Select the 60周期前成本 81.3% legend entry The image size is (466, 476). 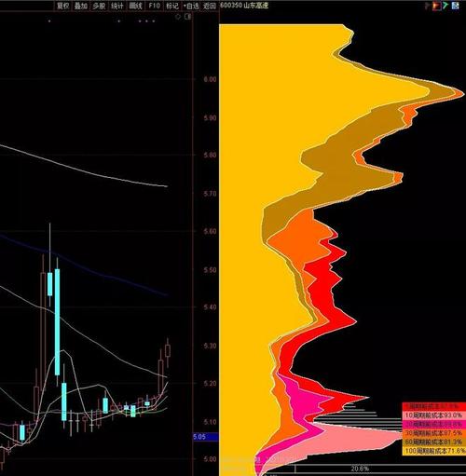(434, 442)
